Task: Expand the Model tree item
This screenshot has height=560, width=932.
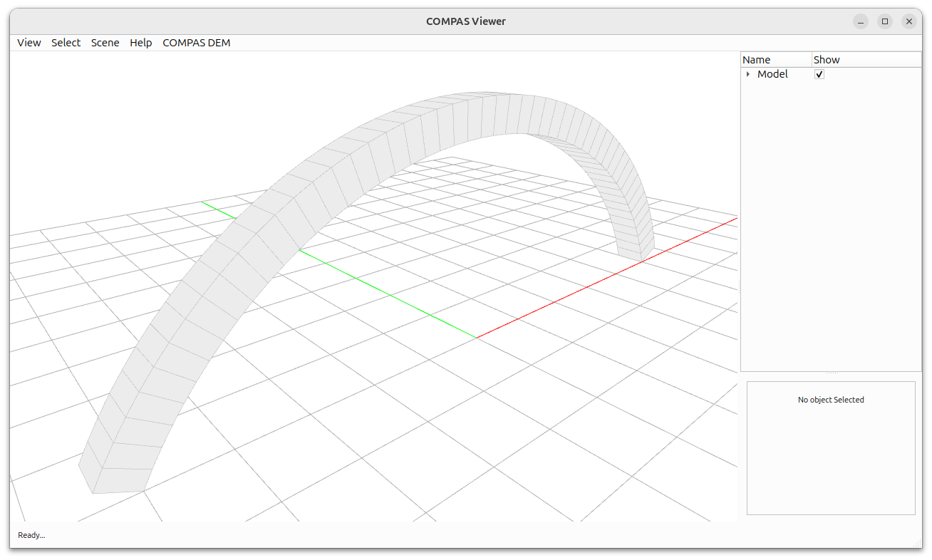Action: [747, 74]
